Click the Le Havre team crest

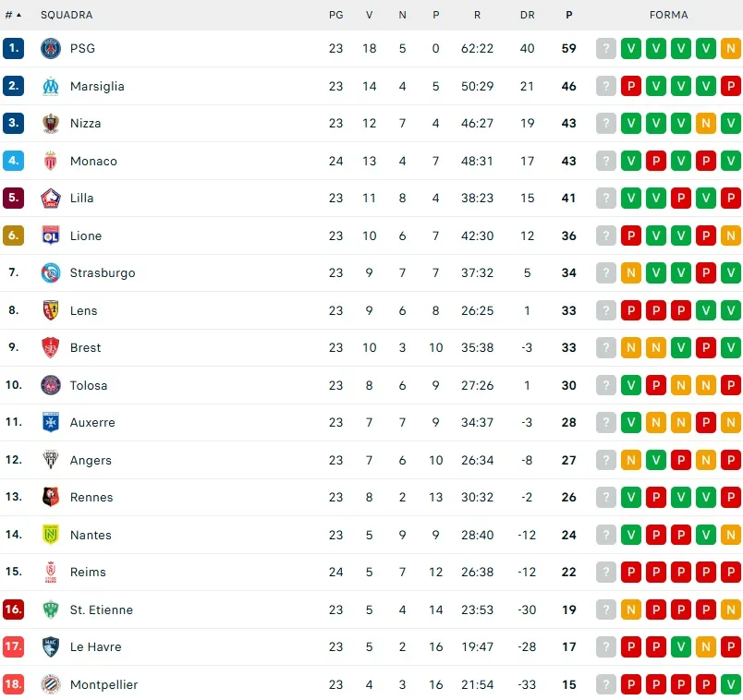click(51, 646)
